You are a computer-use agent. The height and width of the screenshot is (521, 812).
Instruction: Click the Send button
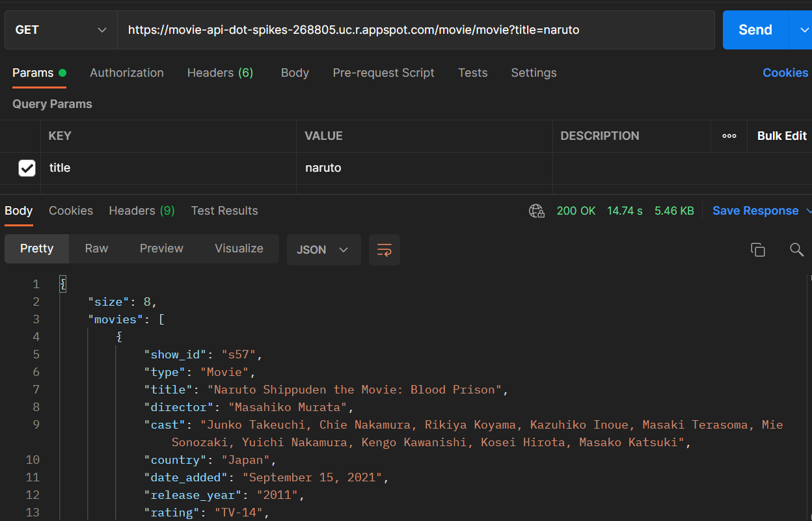[x=755, y=30]
